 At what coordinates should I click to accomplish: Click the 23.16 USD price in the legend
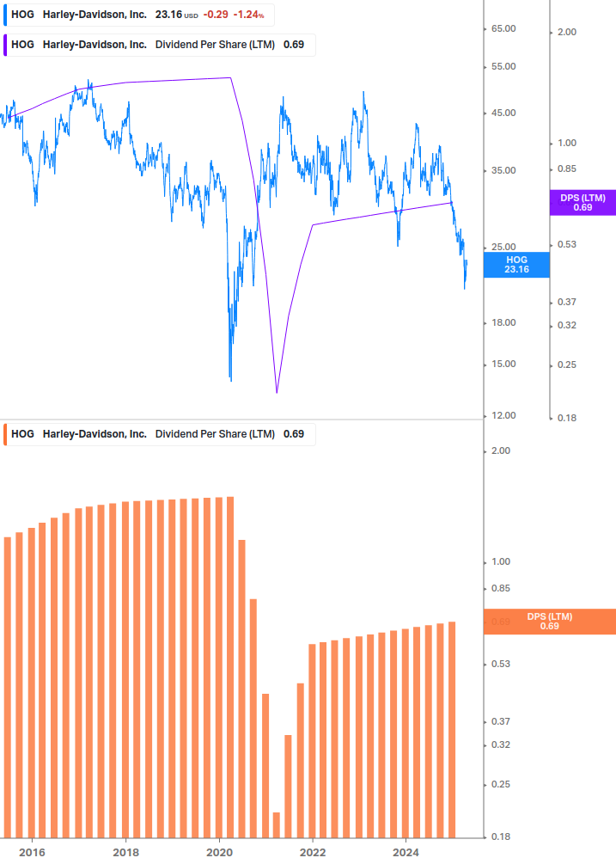pyautogui.click(x=176, y=15)
